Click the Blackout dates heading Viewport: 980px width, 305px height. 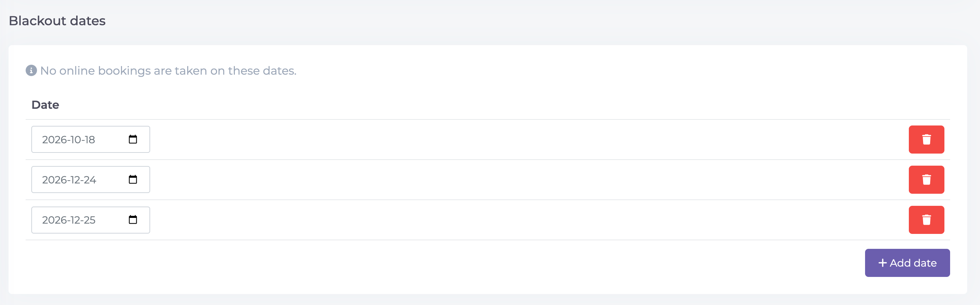tap(57, 21)
